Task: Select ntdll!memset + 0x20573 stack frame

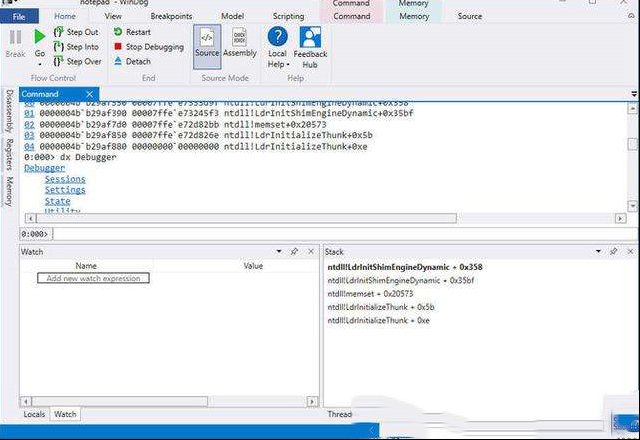Action: pos(370,294)
